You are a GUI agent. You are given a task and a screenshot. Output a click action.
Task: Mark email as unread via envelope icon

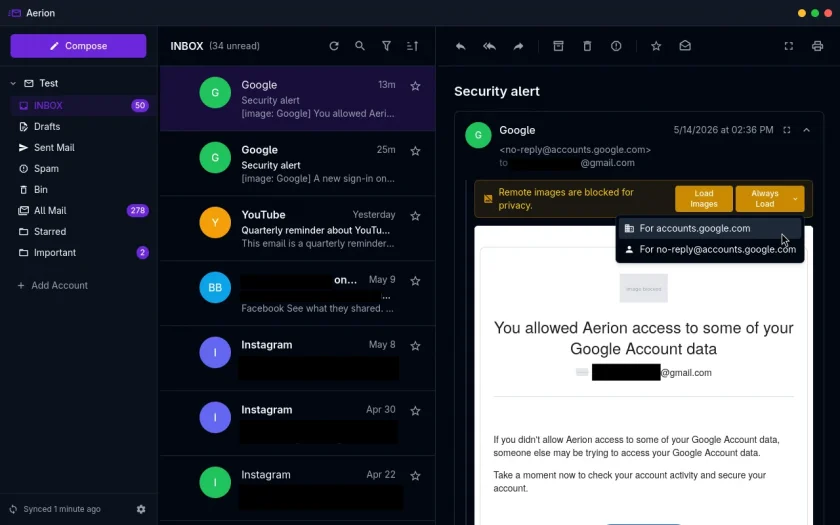[x=685, y=46]
